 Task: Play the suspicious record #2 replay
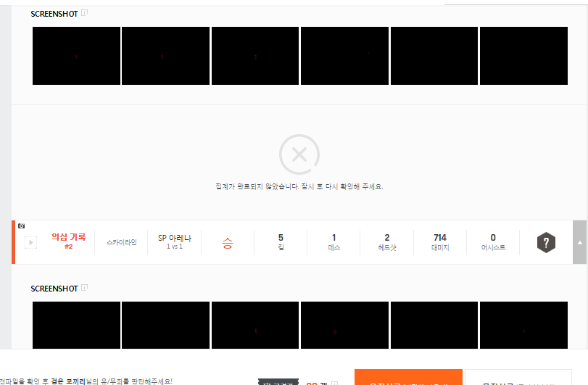click(30, 243)
